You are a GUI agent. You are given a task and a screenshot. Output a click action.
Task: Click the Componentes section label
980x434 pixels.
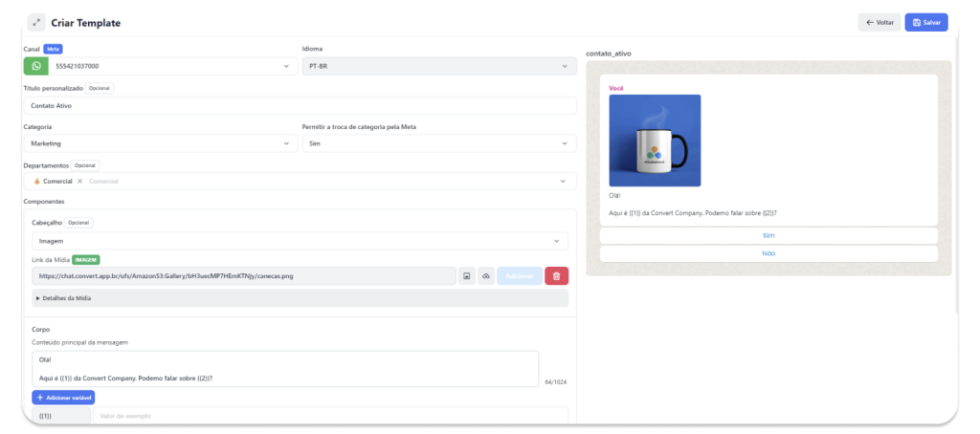(44, 202)
